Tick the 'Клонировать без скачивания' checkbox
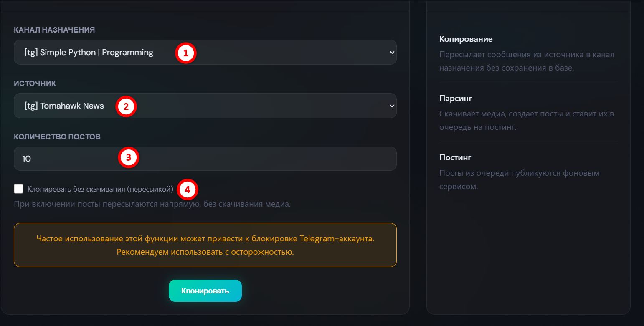 pos(18,189)
